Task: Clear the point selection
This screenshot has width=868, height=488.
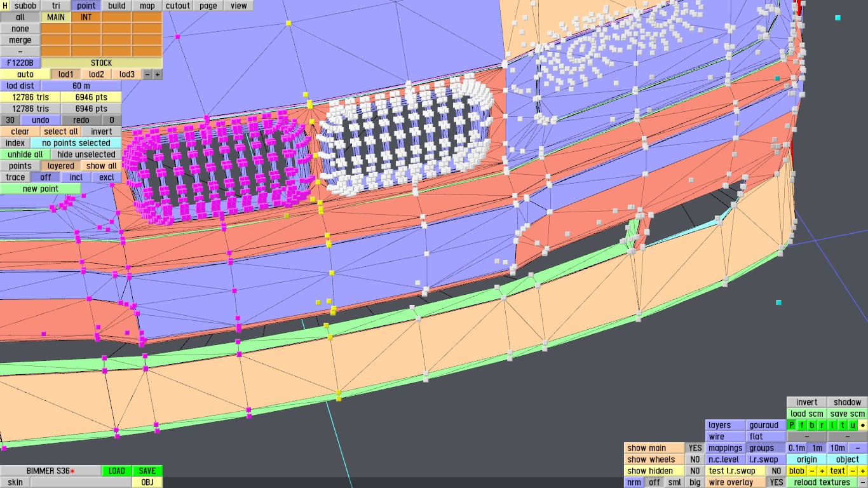Action: click(20, 132)
